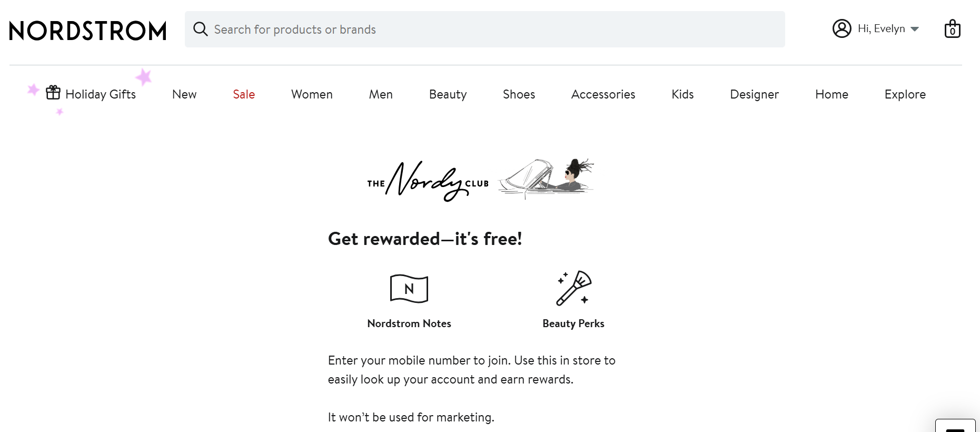Click the account profile avatar icon
Screen dimensions: 980x432
click(x=842, y=28)
